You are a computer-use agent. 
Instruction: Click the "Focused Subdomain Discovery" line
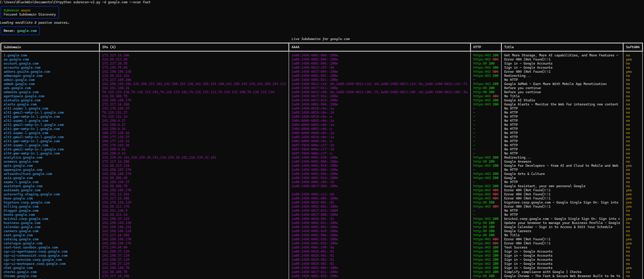click(30, 14)
